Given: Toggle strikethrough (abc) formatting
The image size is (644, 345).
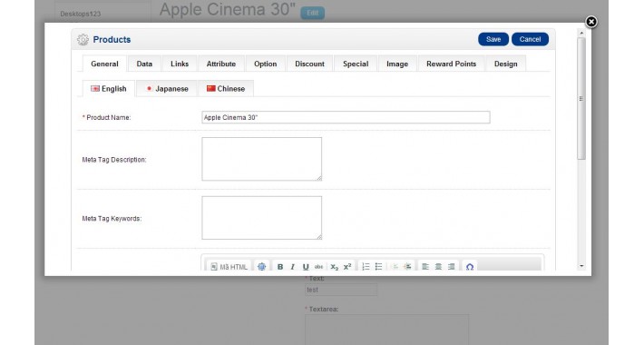Looking at the screenshot, I should (318, 266).
